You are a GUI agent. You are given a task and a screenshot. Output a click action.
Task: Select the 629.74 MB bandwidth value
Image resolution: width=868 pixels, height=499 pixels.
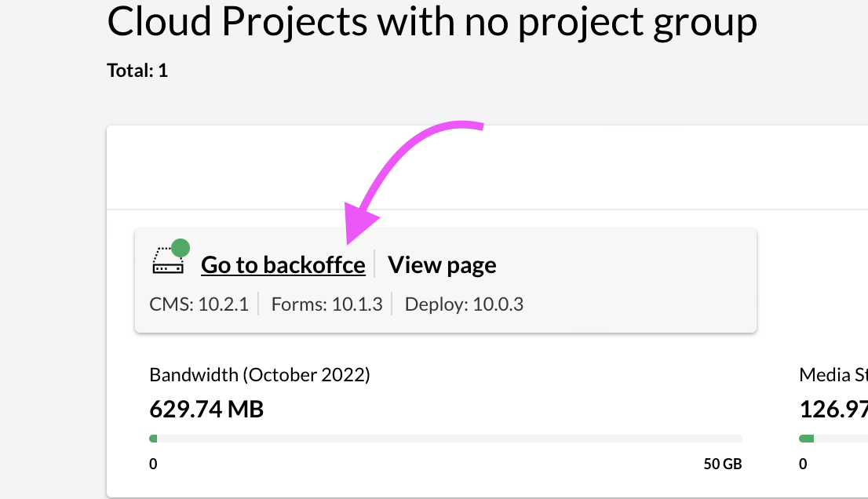[206, 409]
